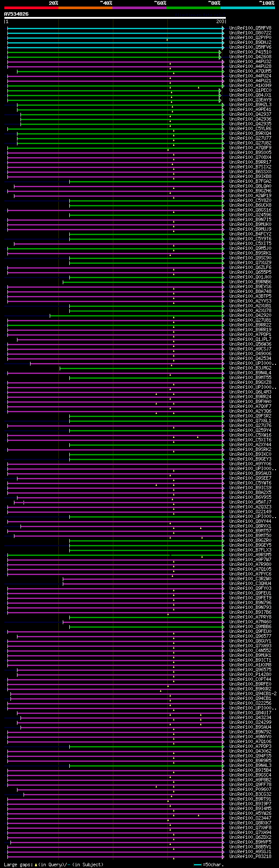Click the Large gaps legend text
The width and height of the screenshot is (279, 868).
(x=54, y=865)
